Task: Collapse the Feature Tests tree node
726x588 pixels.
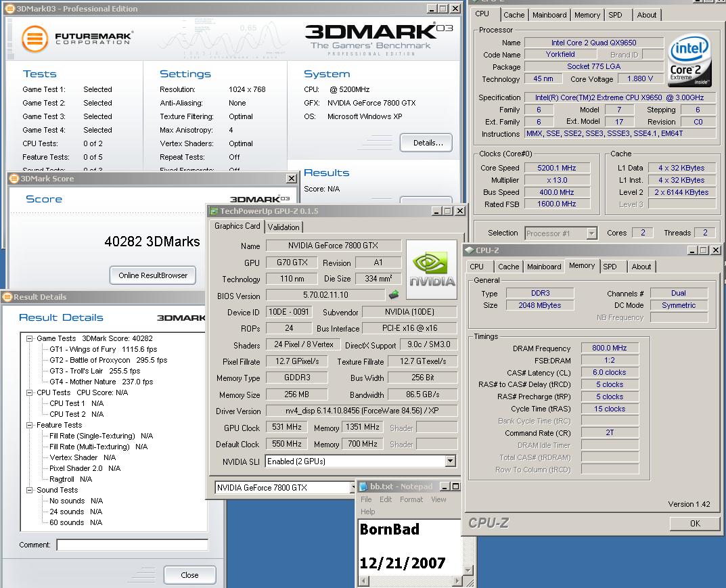Action: pyautogui.click(x=30, y=425)
